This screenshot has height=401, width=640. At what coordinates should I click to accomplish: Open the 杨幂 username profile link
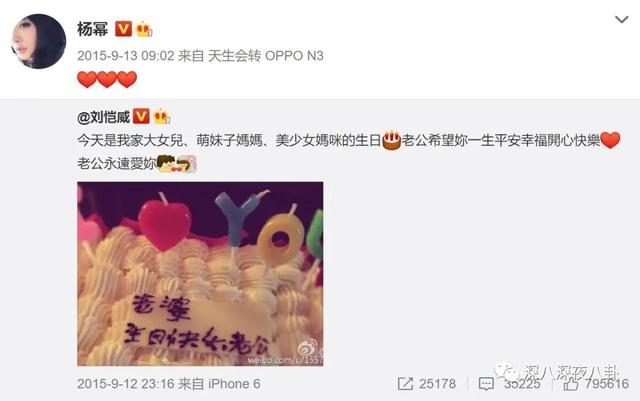coord(93,29)
